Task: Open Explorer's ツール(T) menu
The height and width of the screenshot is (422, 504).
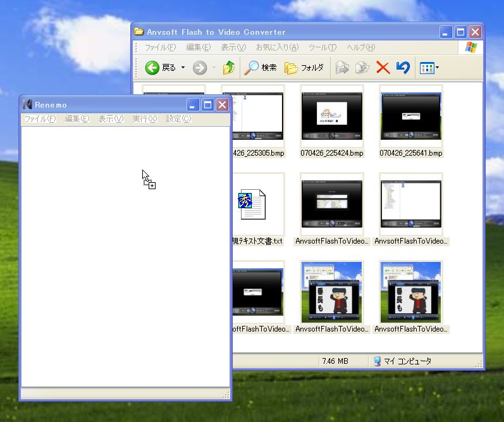Action: point(323,47)
